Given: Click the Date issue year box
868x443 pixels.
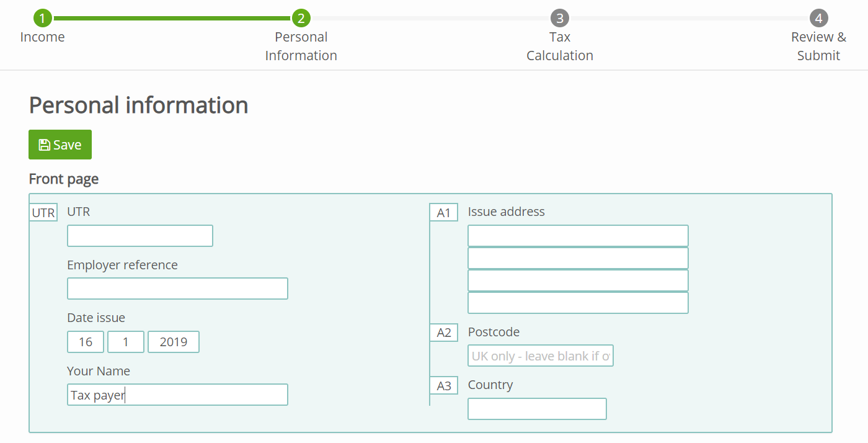Looking at the screenshot, I should click(x=174, y=342).
